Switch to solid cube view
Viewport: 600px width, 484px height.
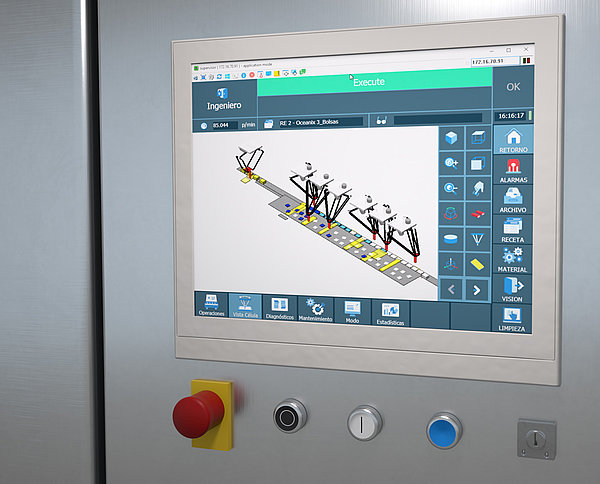click(452, 137)
